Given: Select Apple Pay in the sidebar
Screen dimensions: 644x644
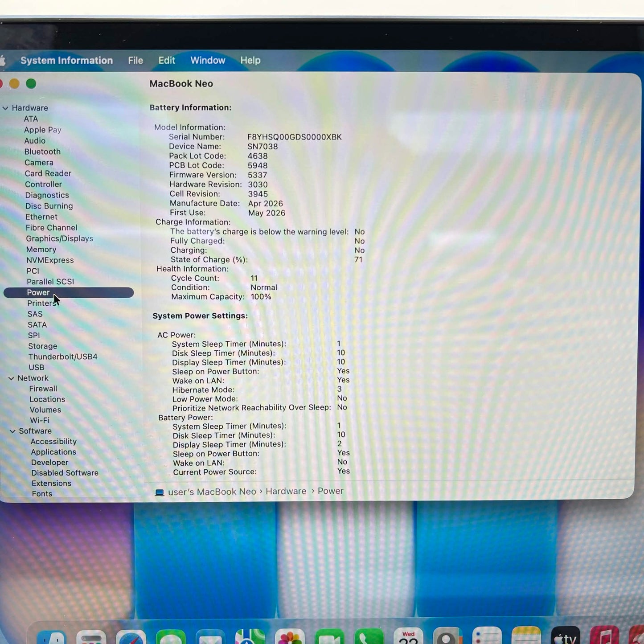Looking at the screenshot, I should [43, 130].
